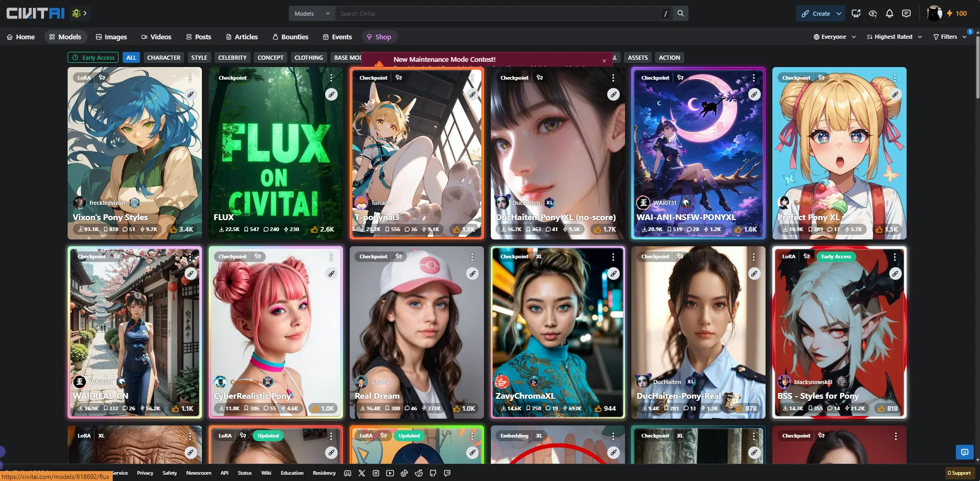Open the Filters dropdown
Image resolution: width=980 pixels, height=481 pixels.
pos(950,37)
